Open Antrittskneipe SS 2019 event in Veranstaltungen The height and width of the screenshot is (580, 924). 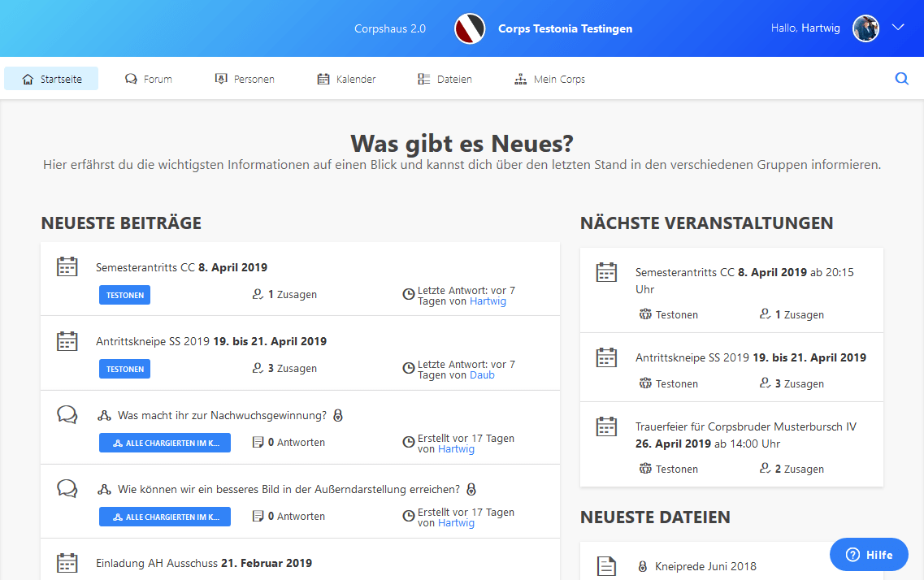(x=751, y=358)
